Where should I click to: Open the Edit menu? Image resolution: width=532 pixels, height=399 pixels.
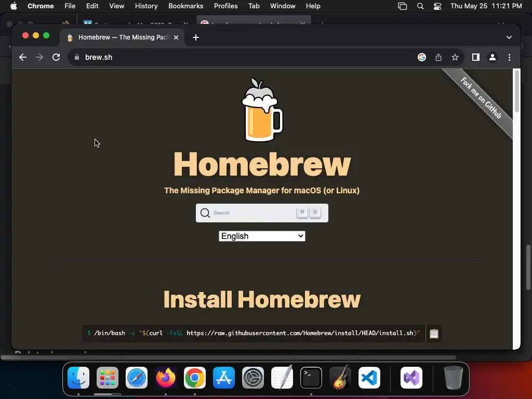92,6
